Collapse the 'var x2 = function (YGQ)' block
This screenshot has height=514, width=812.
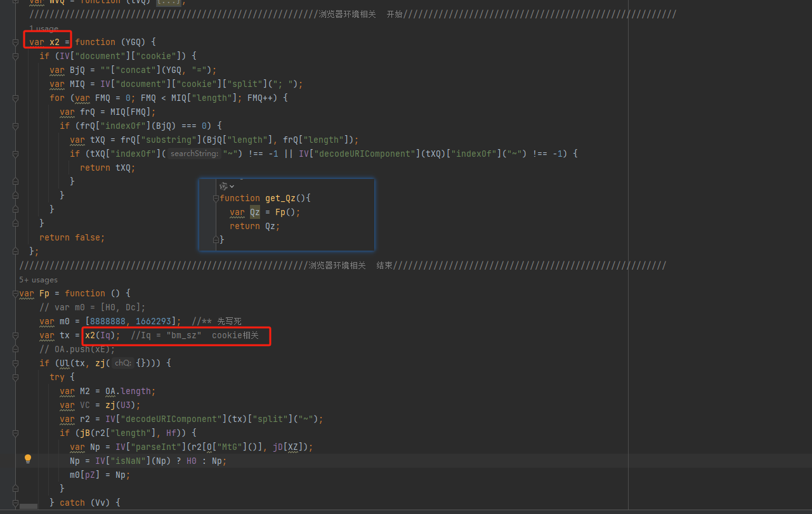tap(15, 42)
